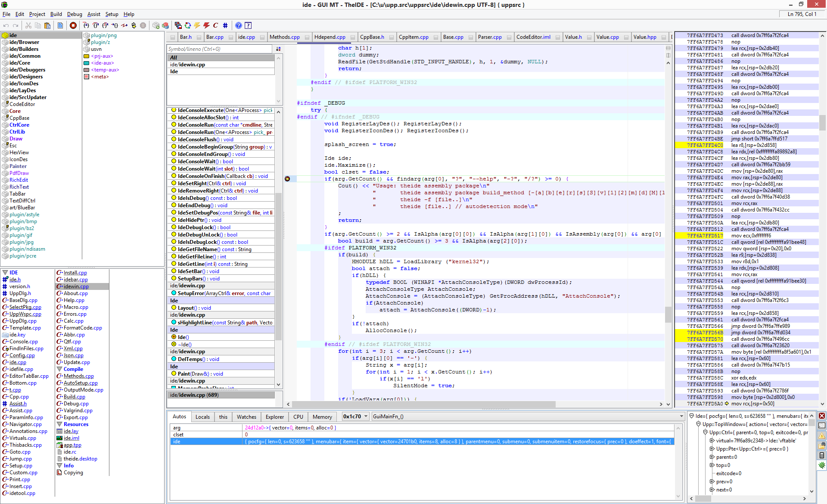Toggle the green bug Debugger pane
This screenshot has height=504, width=827.
tap(822, 465)
